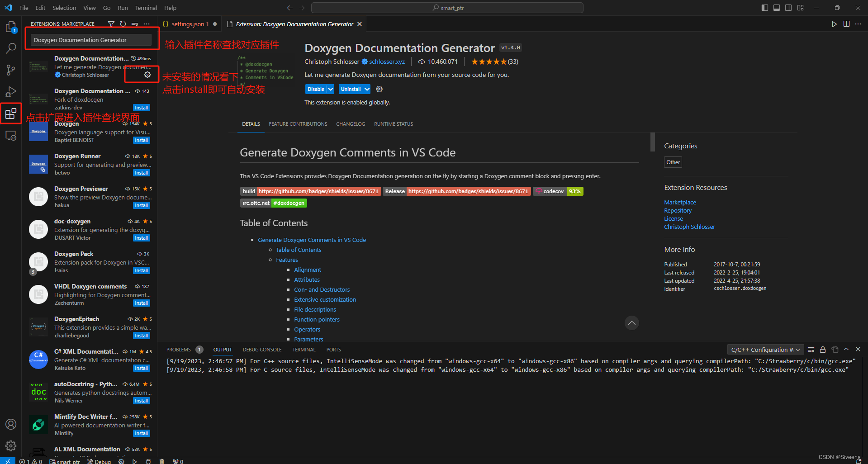Viewport: 868px width, 464px height.
Task: Open the Accounts menu icon
Action: click(11, 424)
